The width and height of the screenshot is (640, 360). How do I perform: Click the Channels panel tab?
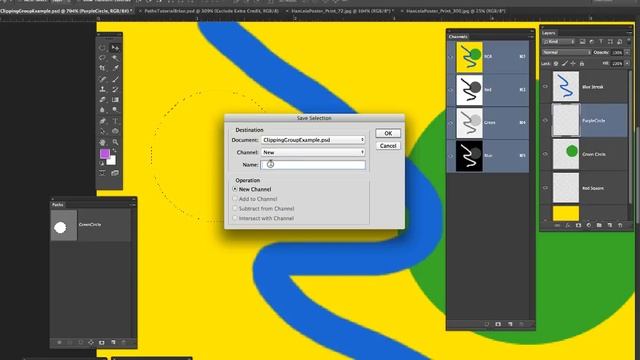458,37
